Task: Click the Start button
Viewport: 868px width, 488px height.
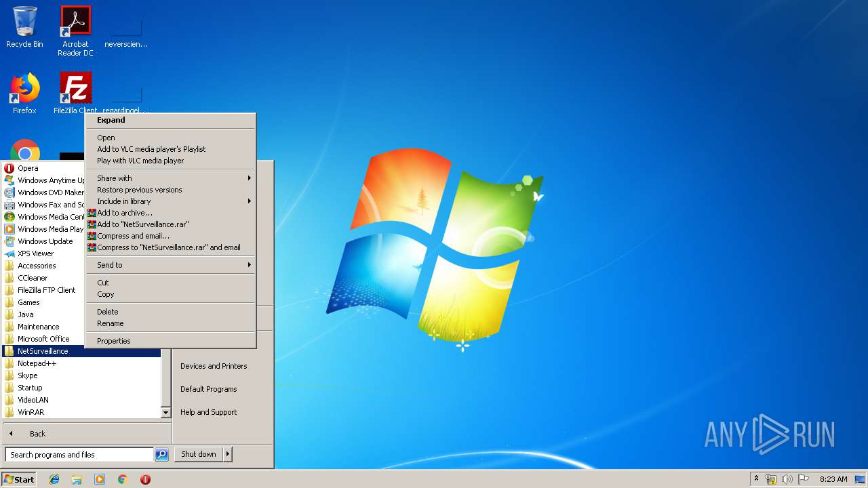Action: tap(19, 479)
